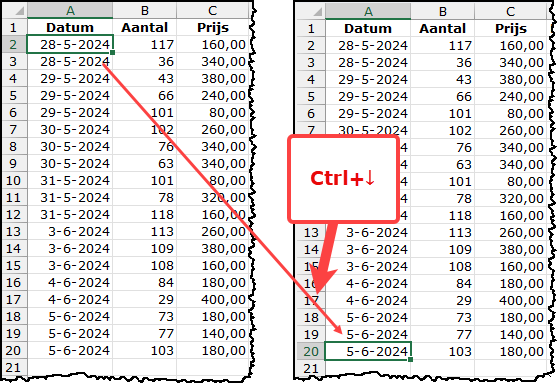Click cell C6 '80,00' in right sheet
Screen dimensions: 557x383
510,113
